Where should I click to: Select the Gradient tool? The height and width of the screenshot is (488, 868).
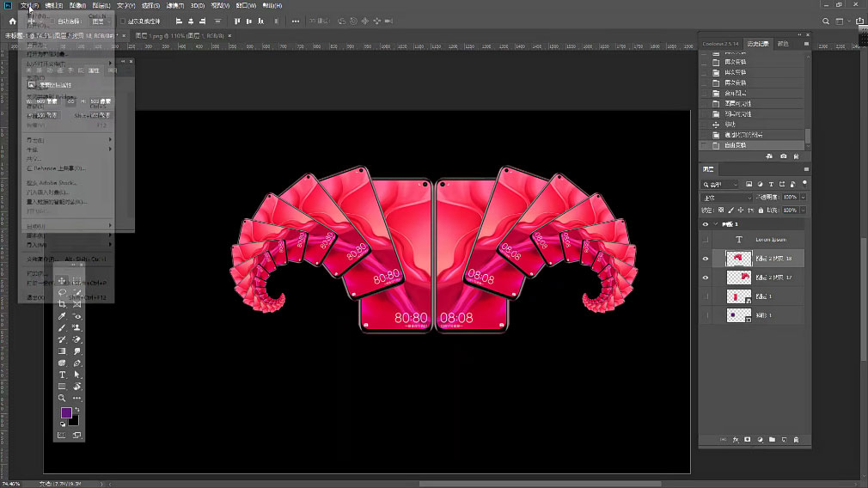click(62, 351)
